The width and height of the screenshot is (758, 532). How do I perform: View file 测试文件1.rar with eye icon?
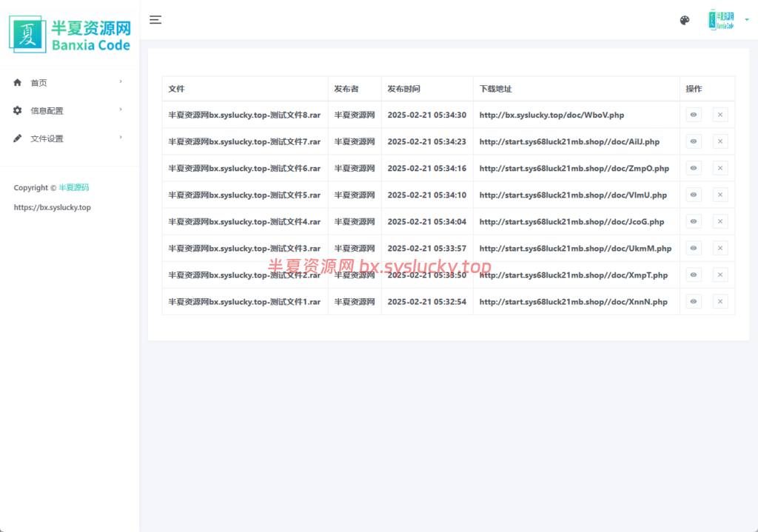point(693,301)
